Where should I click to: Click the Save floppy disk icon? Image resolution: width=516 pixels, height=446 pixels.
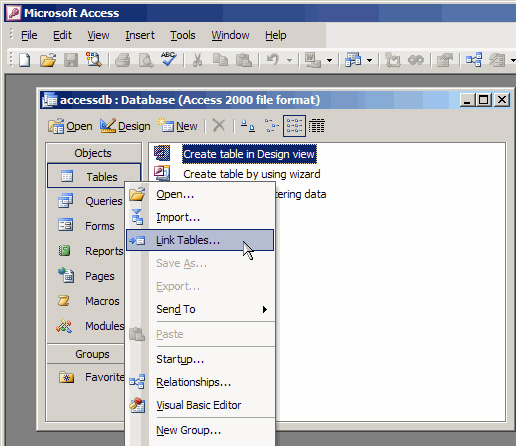[x=71, y=60]
